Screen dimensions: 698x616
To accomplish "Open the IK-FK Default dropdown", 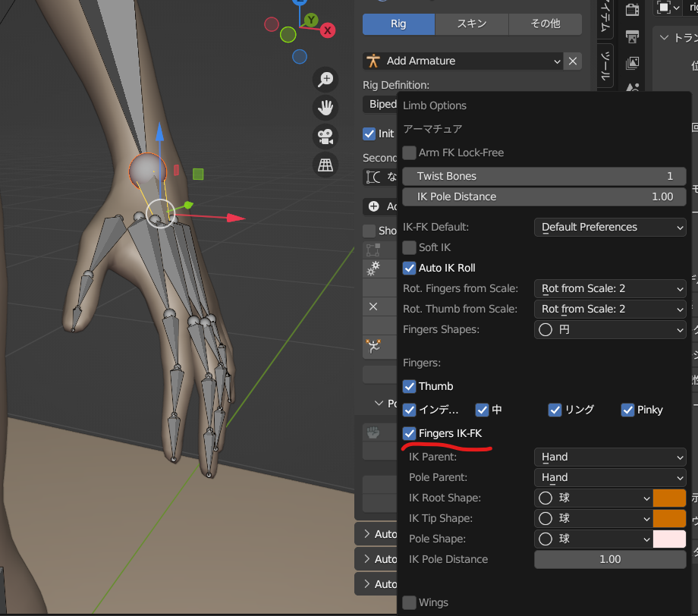I will pos(609,227).
